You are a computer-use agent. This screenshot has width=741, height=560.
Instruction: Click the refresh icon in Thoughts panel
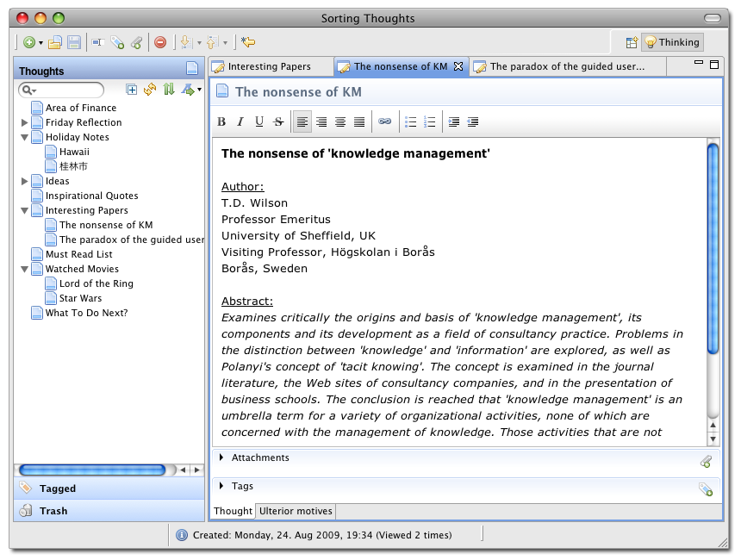[150, 90]
